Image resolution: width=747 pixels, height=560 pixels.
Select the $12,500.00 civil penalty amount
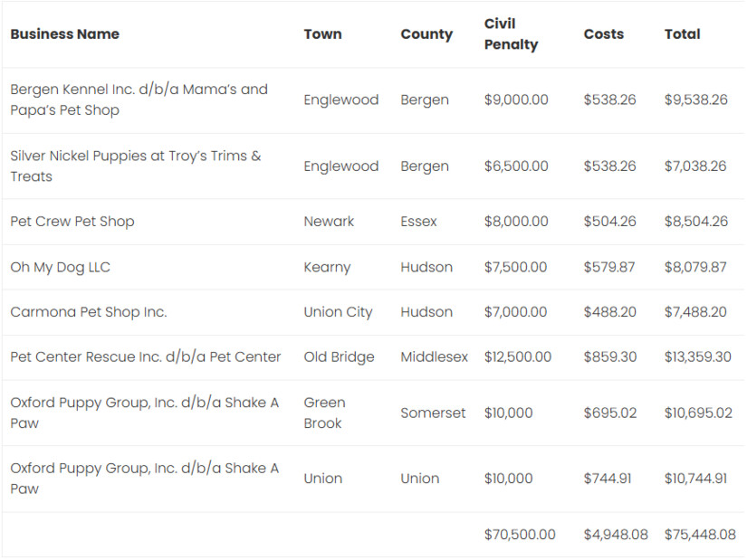pos(517,356)
